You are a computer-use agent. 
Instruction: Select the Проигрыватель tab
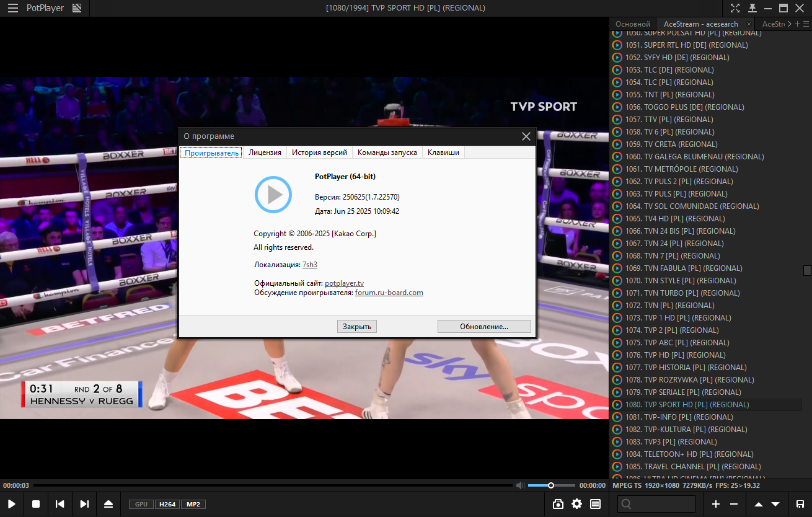pyautogui.click(x=211, y=152)
